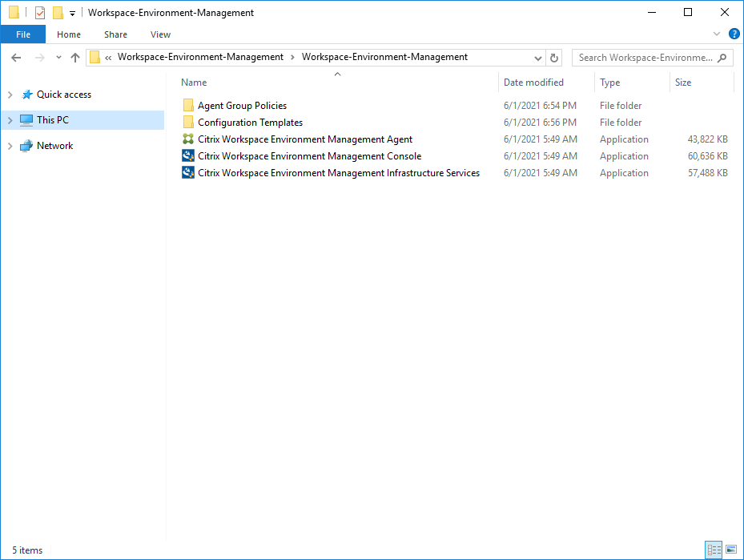The width and height of the screenshot is (744, 560).
Task: Open the address bar history dropdown
Action: 538,58
